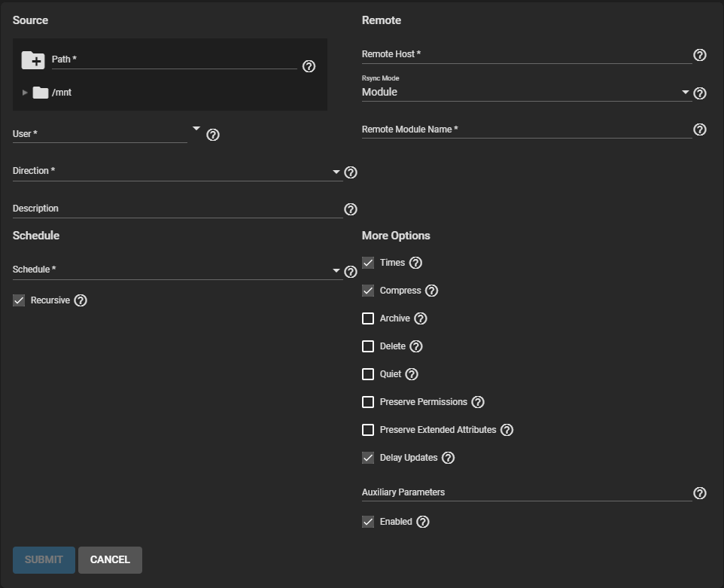Image resolution: width=724 pixels, height=588 pixels.
Task: Click the help icon beside Recursive
Action: 81,300
